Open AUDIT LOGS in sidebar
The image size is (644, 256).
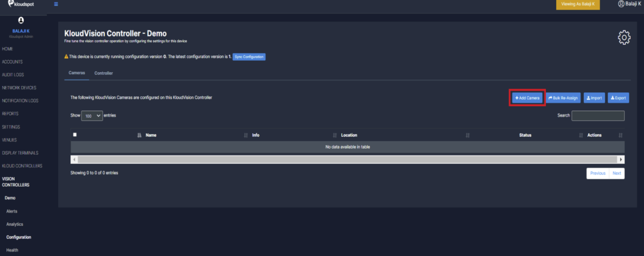[13, 75]
